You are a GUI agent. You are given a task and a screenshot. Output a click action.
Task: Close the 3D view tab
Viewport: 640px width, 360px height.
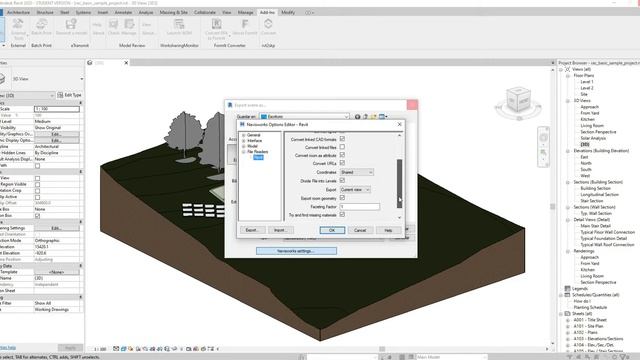tap(126, 63)
